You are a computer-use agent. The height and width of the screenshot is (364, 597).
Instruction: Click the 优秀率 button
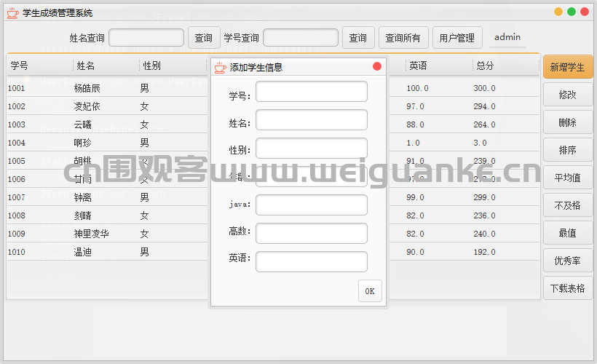click(x=568, y=261)
